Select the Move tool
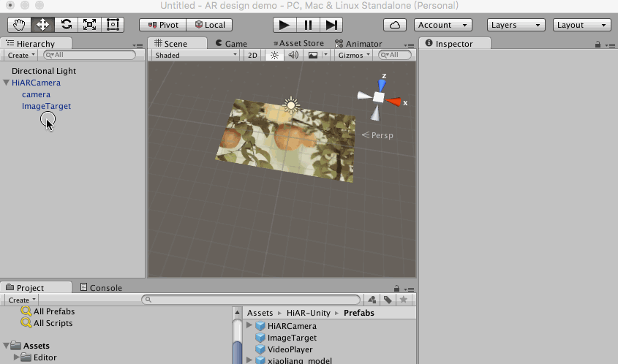Image resolution: width=618 pixels, height=364 pixels. tap(42, 24)
